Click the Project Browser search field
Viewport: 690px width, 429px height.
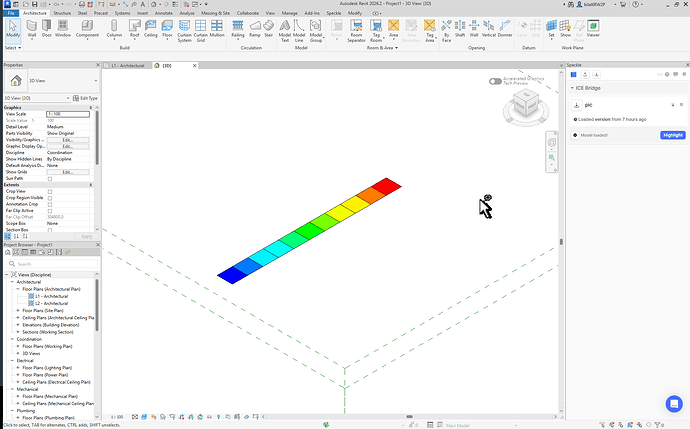(53, 264)
